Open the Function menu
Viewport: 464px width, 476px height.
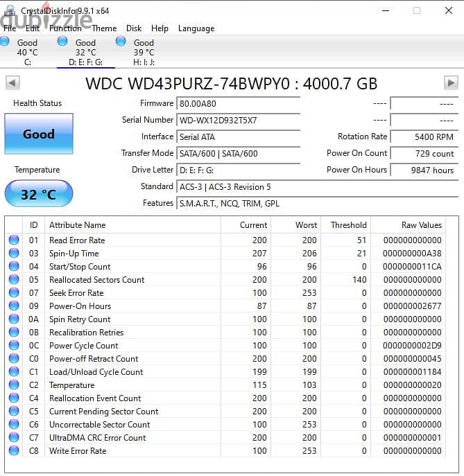[x=65, y=28]
